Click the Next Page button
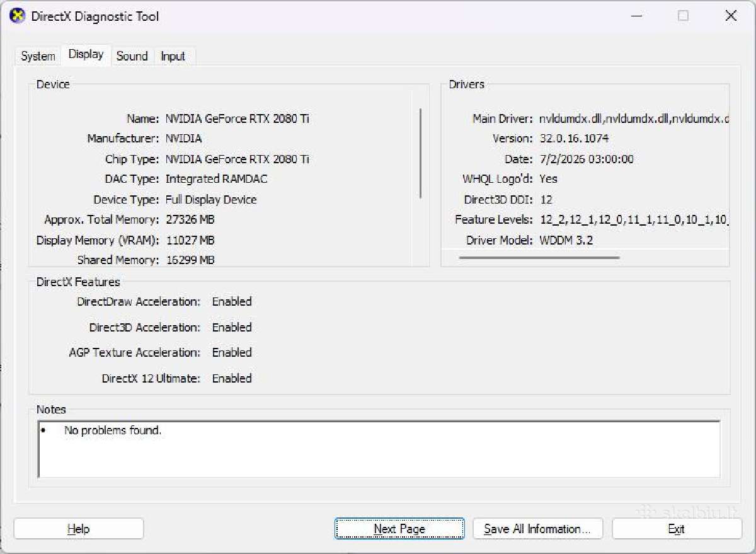Image resolution: width=756 pixels, height=554 pixels. click(x=399, y=529)
